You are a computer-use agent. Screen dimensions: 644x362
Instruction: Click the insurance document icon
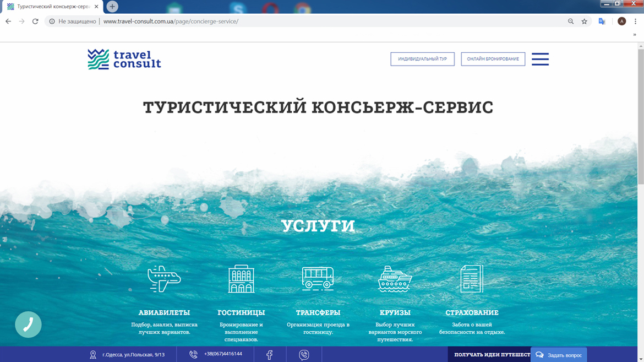tap(472, 278)
